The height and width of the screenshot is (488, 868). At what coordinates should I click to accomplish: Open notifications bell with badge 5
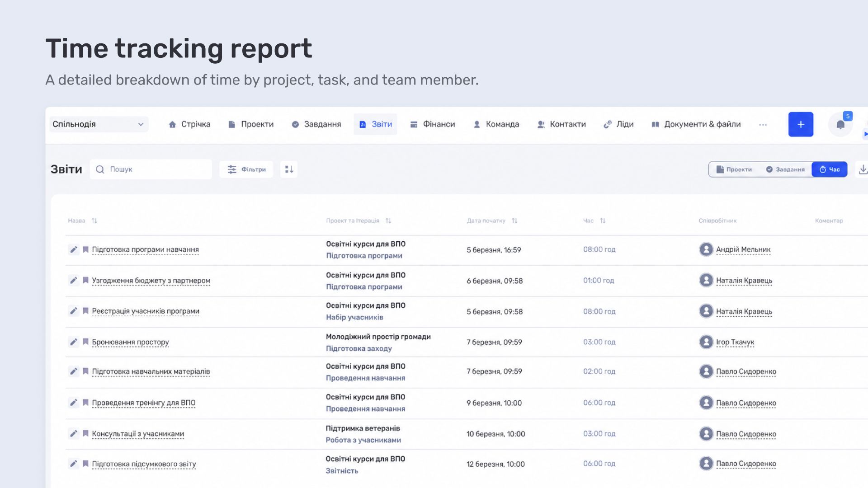[x=840, y=124]
